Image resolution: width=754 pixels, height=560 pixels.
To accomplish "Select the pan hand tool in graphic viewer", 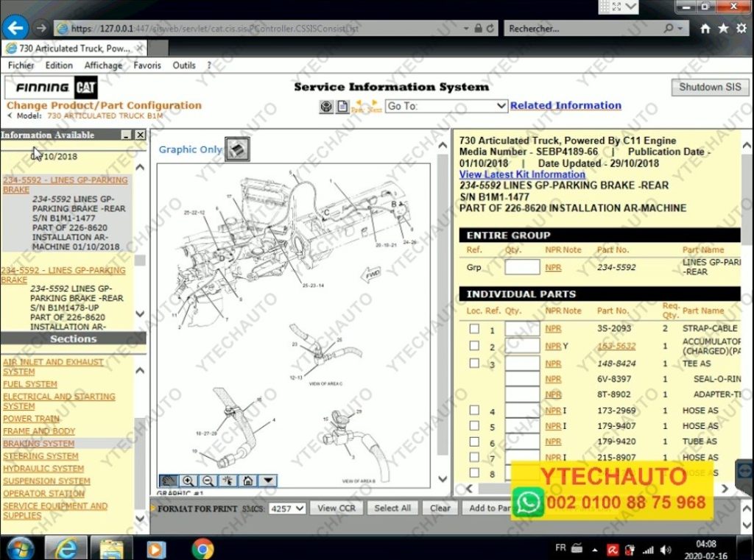I will (x=169, y=481).
